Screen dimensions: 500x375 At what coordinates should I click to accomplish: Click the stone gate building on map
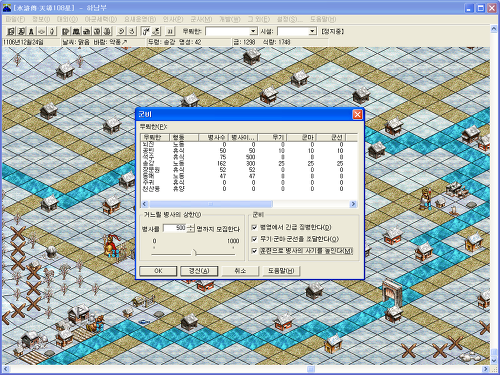(x=392, y=294)
